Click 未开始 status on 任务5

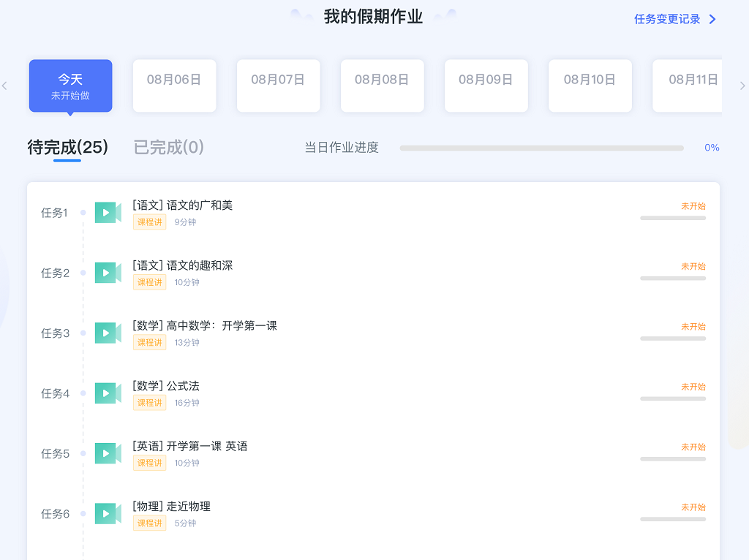692,447
